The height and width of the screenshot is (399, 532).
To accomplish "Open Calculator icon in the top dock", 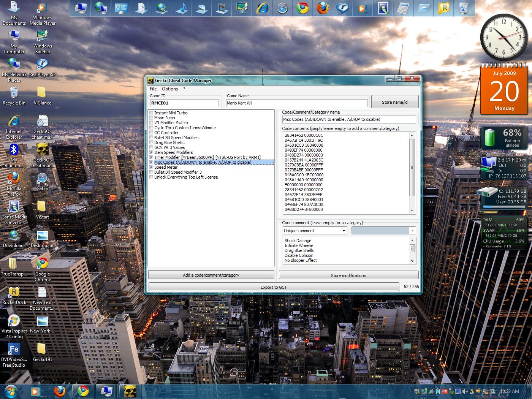I will [x=403, y=8].
